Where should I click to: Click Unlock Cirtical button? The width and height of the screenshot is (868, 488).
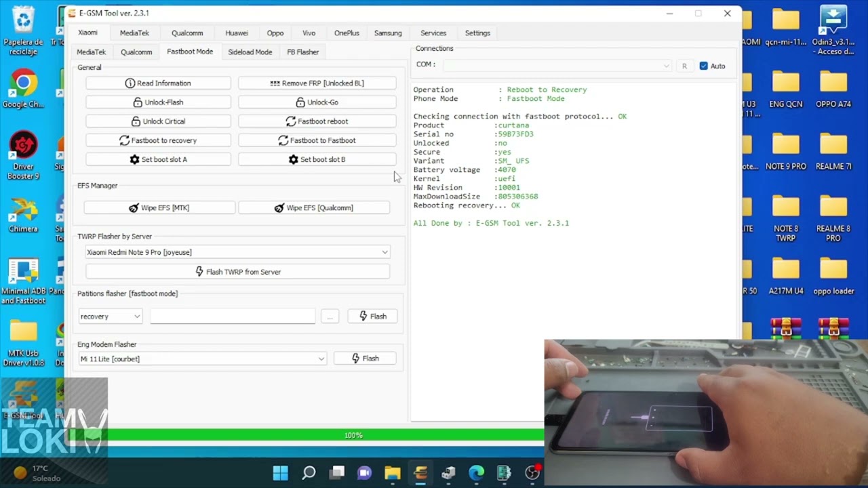pyautogui.click(x=158, y=121)
